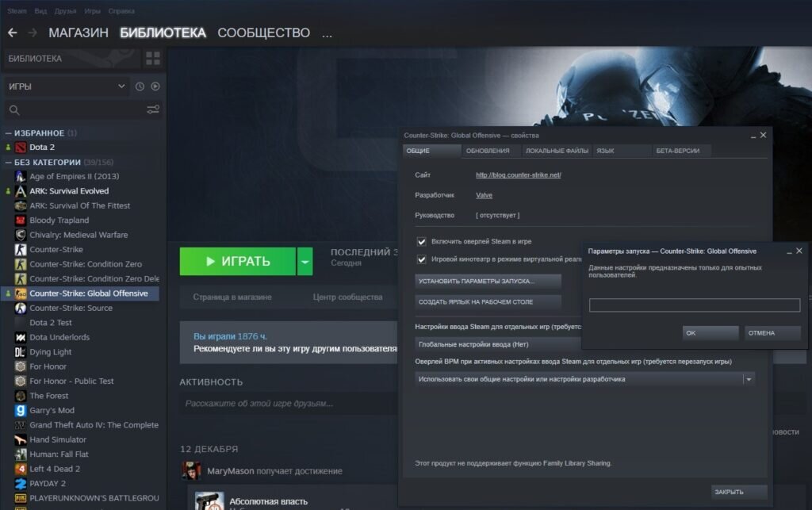The width and height of the screenshot is (812, 510).
Task: Click ЗАКРЫТЬ in properties window
Action: (739, 492)
